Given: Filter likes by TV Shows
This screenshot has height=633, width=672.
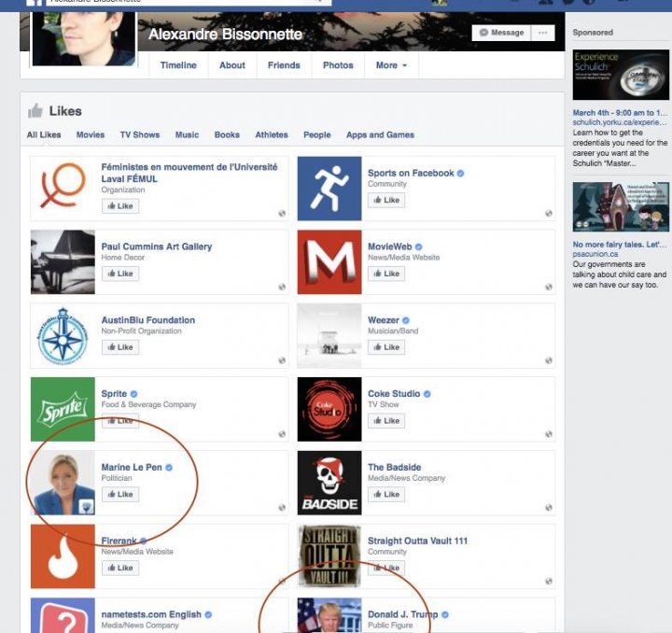Looking at the screenshot, I should [x=140, y=134].
